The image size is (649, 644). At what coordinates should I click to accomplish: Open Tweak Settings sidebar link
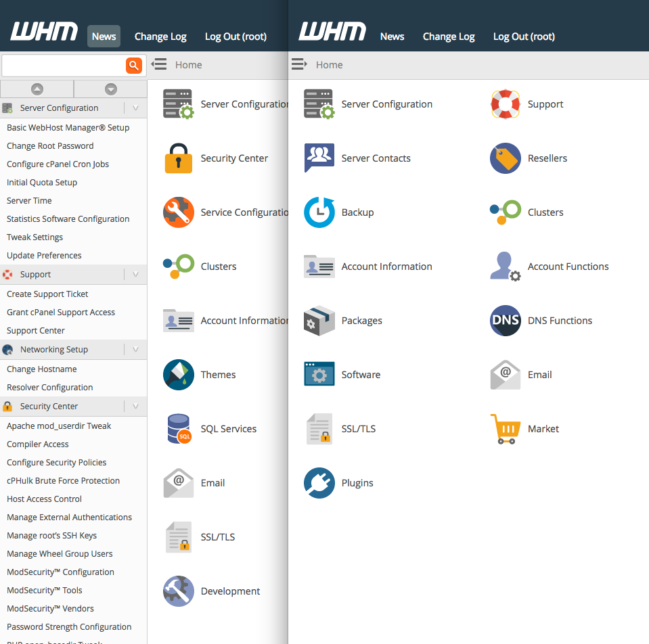pos(35,237)
